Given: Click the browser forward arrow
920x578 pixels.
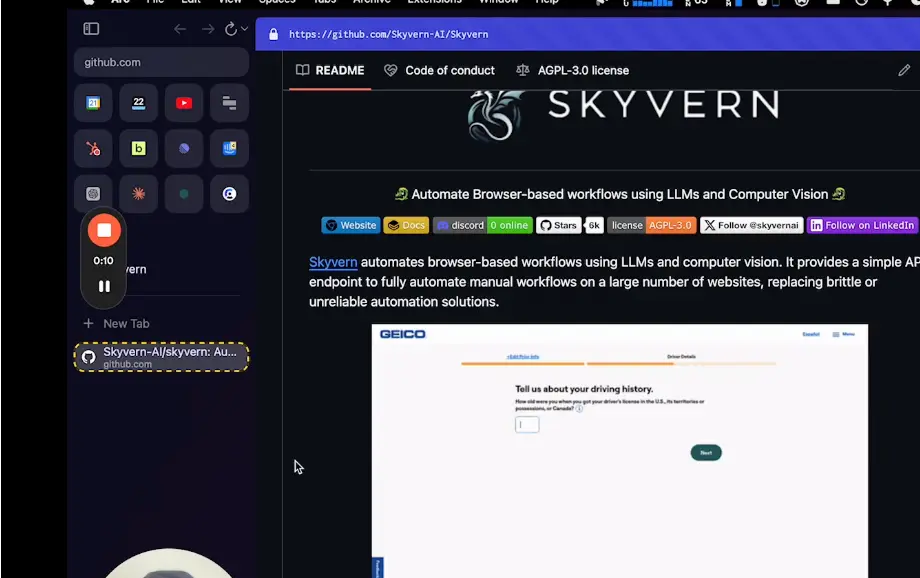Looking at the screenshot, I should (x=208, y=29).
